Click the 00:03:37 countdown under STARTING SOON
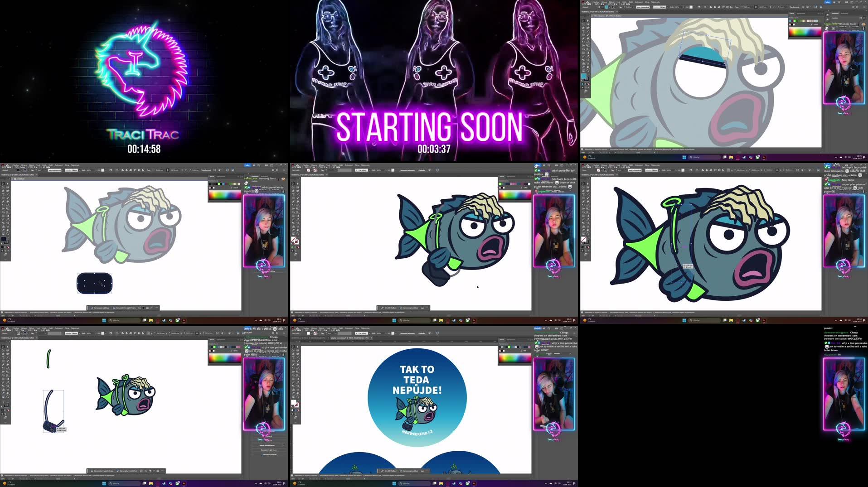The width and height of the screenshot is (868, 487). click(x=434, y=149)
